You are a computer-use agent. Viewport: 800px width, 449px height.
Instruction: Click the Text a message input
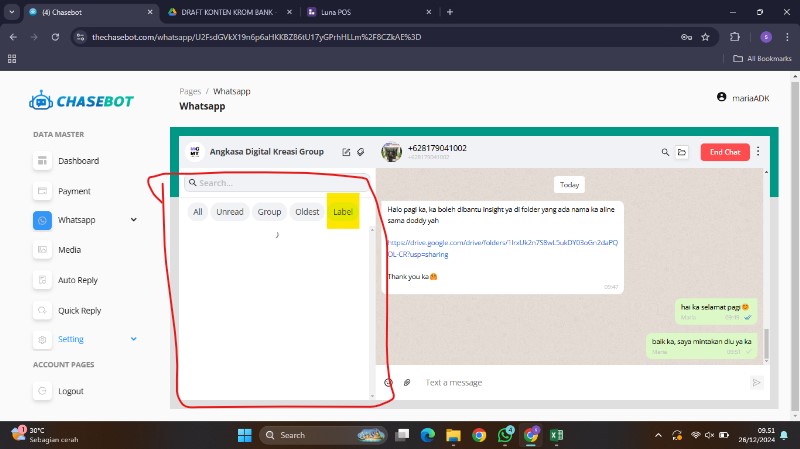point(580,382)
